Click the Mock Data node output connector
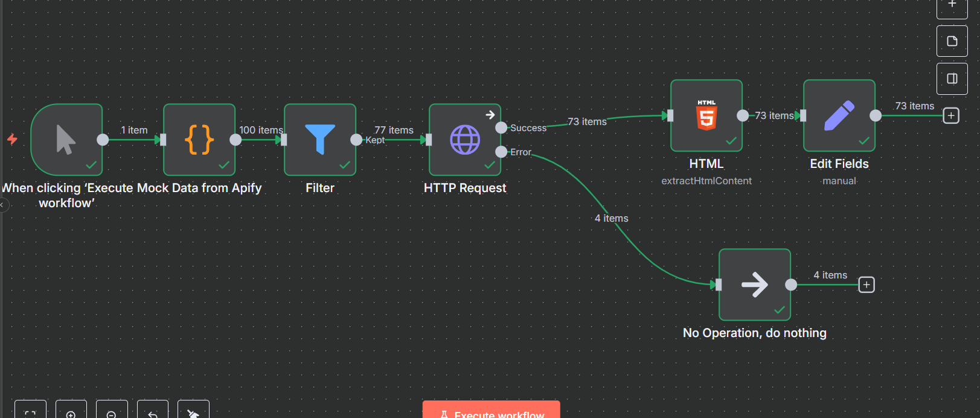This screenshot has height=418, width=980. pos(235,140)
